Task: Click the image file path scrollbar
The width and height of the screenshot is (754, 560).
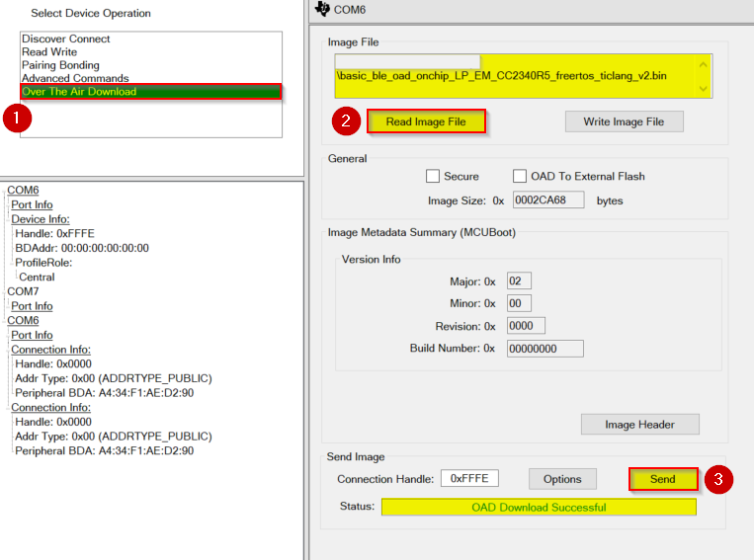Action: pyautogui.click(x=703, y=77)
